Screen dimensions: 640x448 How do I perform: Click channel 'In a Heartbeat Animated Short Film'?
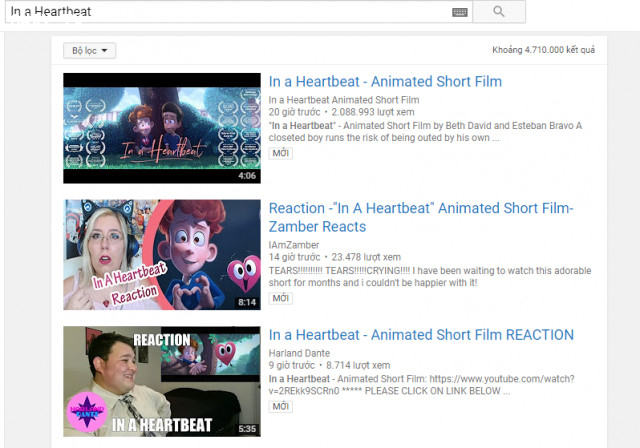344,100
